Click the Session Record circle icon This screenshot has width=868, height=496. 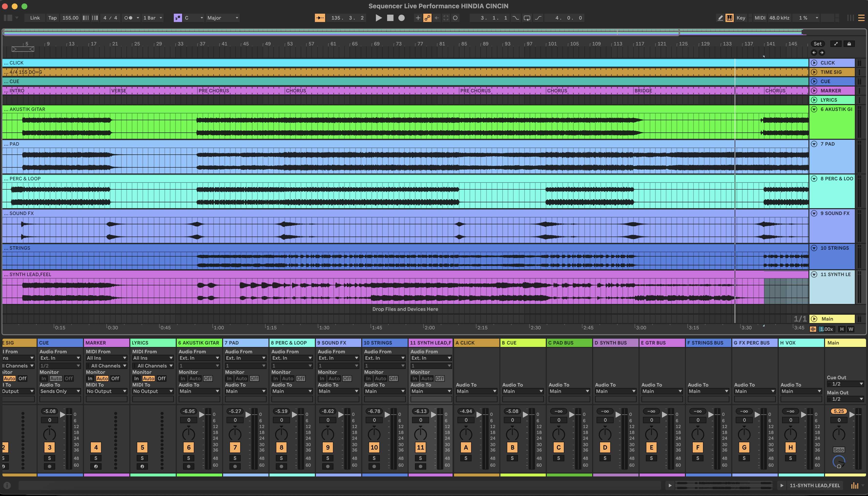(x=455, y=18)
